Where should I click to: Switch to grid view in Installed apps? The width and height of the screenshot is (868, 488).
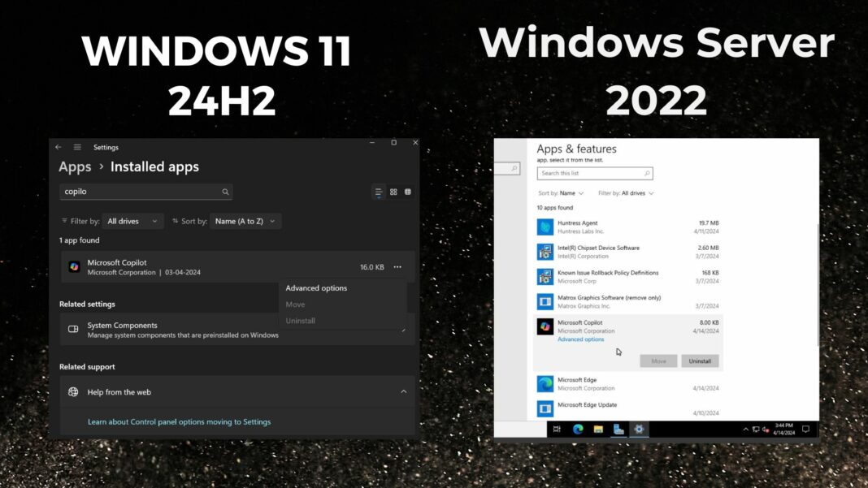pyautogui.click(x=393, y=192)
